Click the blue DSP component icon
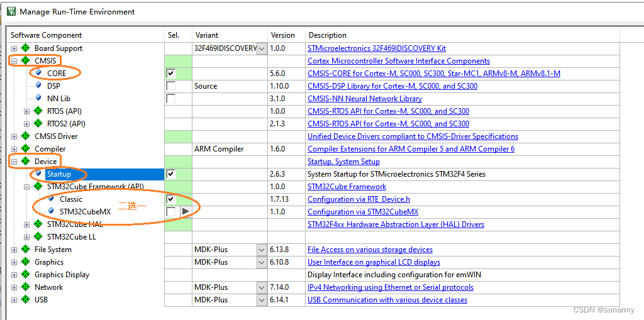The height and width of the screenshot is (320, 644). [38, 86]
